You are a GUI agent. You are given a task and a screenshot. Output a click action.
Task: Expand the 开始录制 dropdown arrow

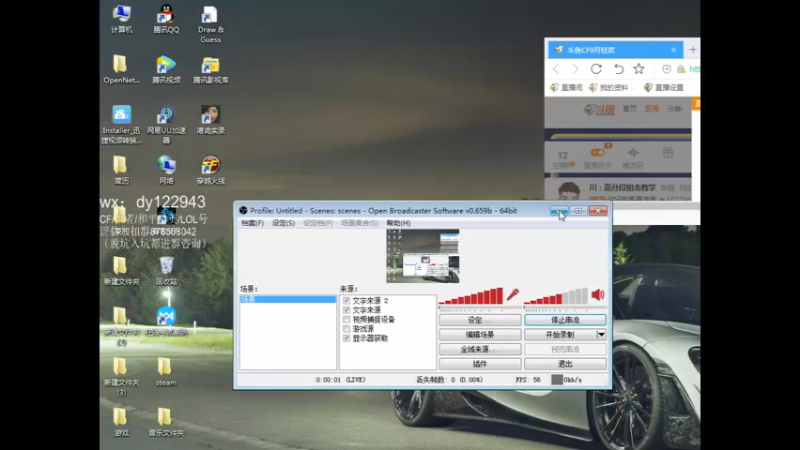pos(601,335)
